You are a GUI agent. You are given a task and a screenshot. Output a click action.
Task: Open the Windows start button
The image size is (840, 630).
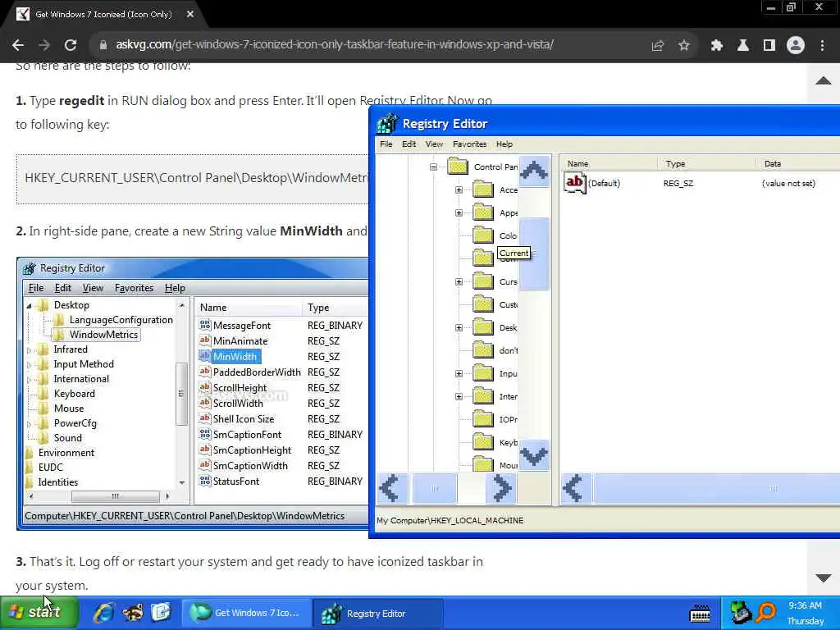point(39,612)
